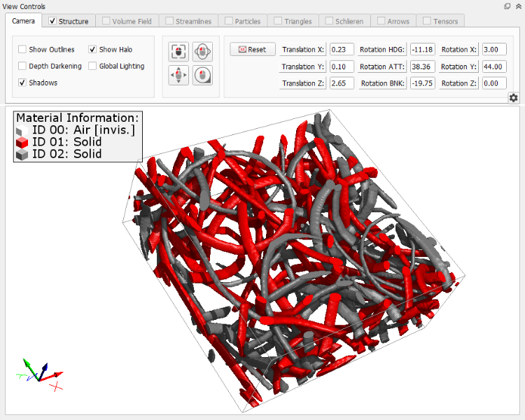This screenshot has width=525, height=420.
Task: Collapse View Controls with the double chevron
Action: click(518, 6)
